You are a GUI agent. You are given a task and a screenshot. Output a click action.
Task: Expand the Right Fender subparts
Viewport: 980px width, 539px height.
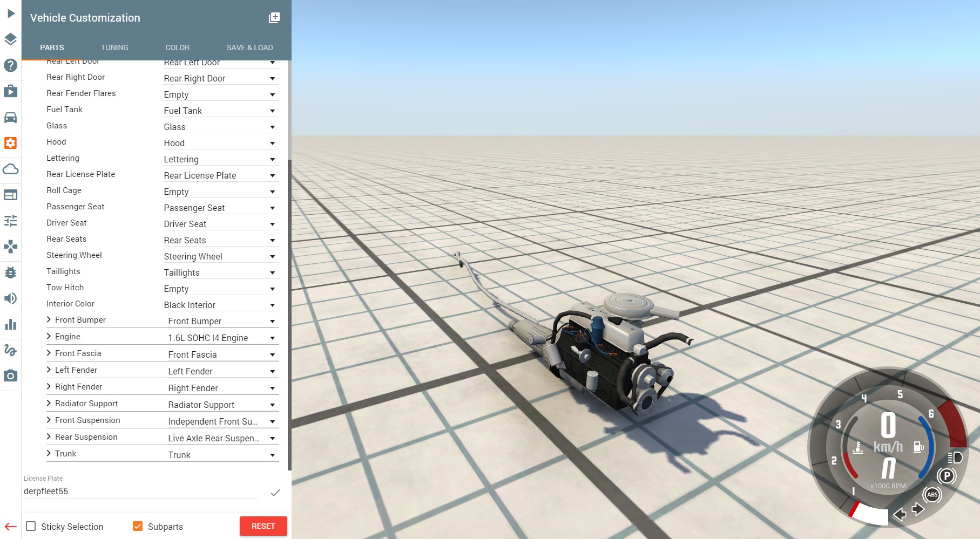49,386
